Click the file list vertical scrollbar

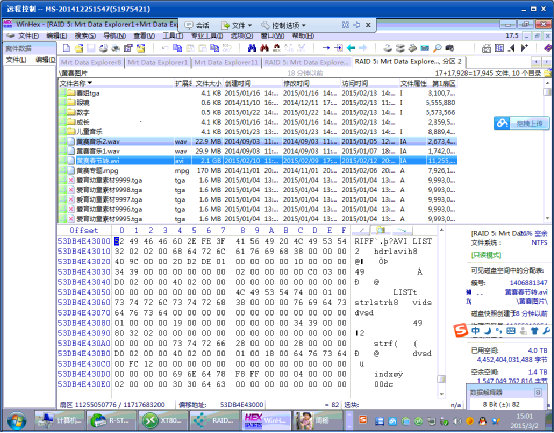[547, 150]
